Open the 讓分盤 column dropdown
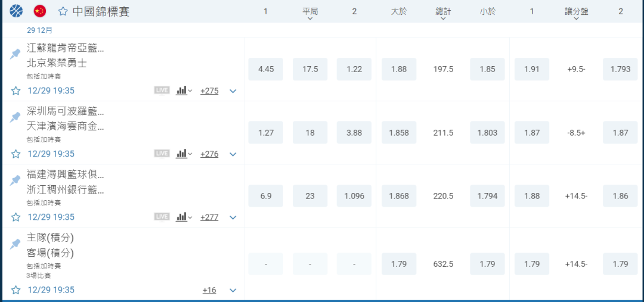This screenshot has height=302, width=644. coord(576,18)
